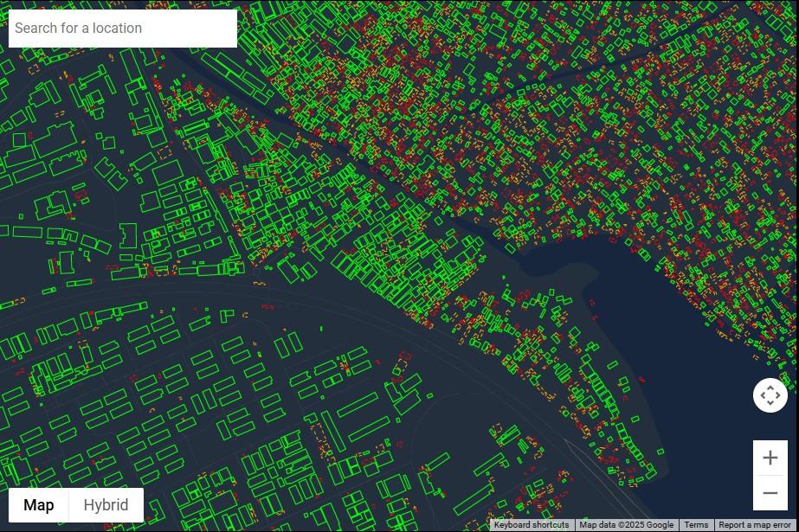
Task: Open Keyboard shortcuts
Action: pyautogui.click(x=532, y=525)
